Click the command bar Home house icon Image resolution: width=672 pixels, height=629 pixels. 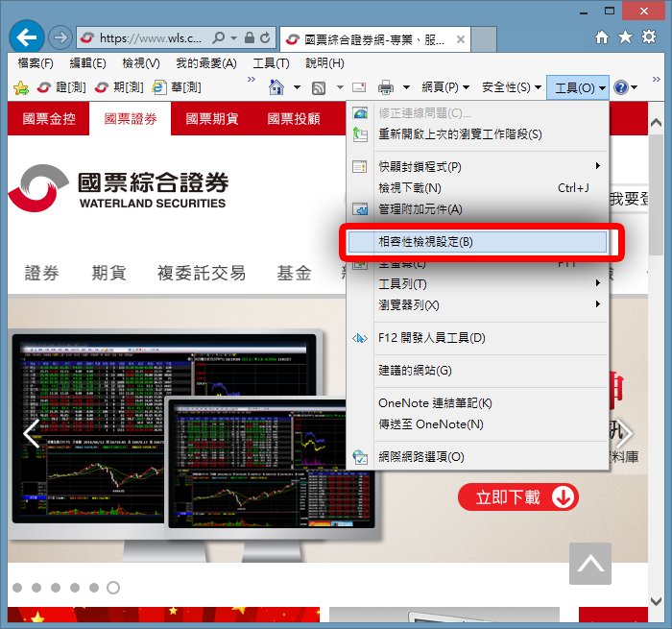(x=276, y=87)
